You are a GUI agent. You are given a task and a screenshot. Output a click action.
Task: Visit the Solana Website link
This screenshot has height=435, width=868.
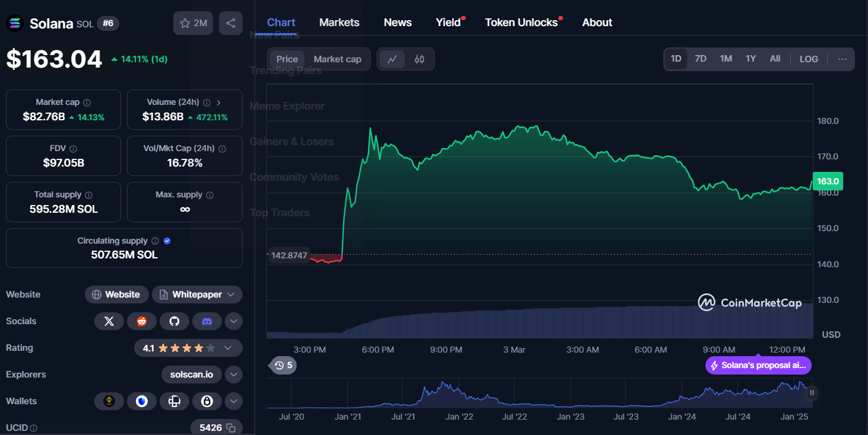click(x=116, y=295)
